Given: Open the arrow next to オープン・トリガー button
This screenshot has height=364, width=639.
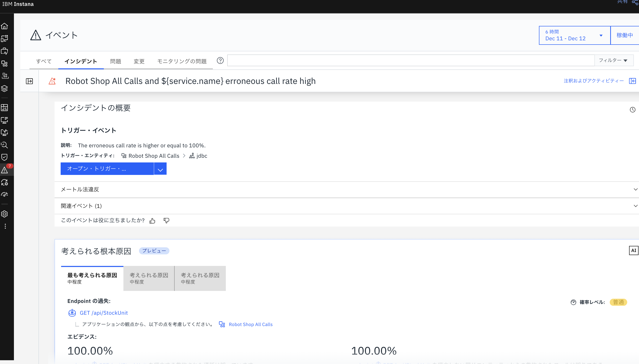Looking at the screenshot, I should (160, 169).
